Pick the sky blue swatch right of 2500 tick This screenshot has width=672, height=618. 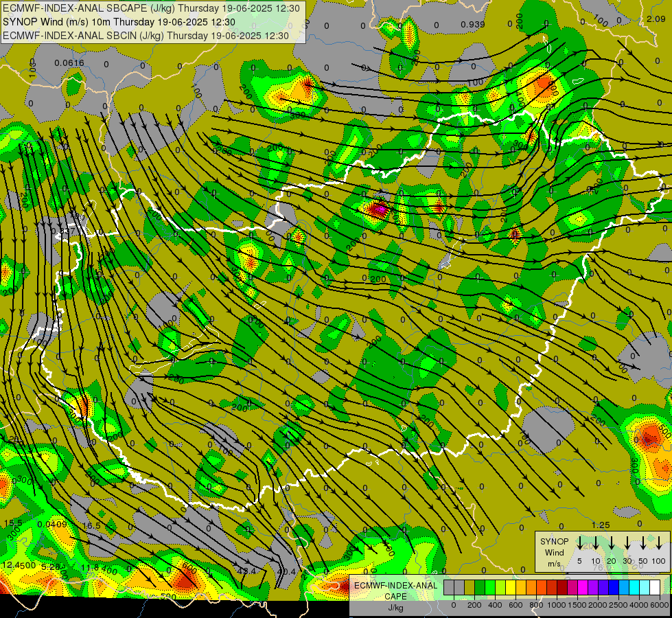625,588
